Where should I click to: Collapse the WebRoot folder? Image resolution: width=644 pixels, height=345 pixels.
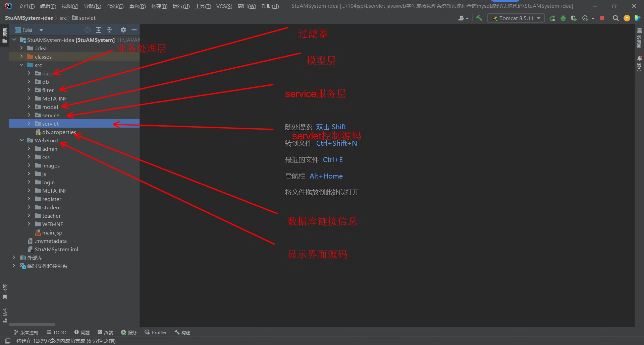point(22,140)
